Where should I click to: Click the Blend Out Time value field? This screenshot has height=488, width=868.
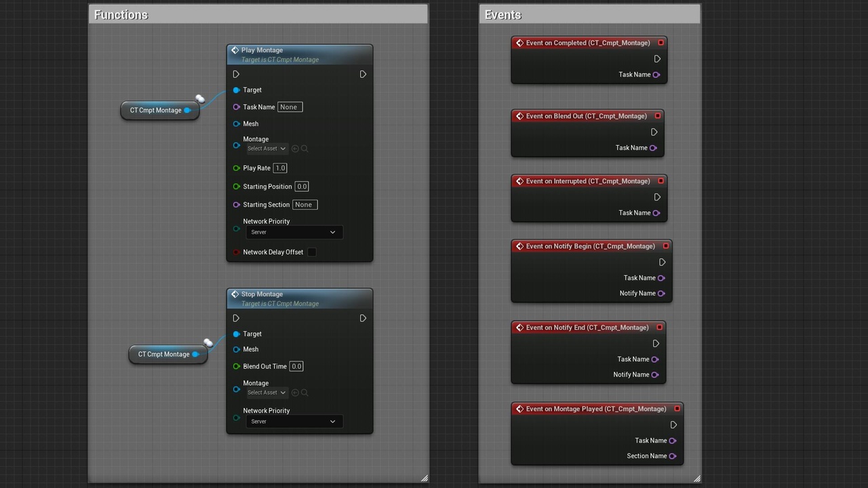[296, 367]
